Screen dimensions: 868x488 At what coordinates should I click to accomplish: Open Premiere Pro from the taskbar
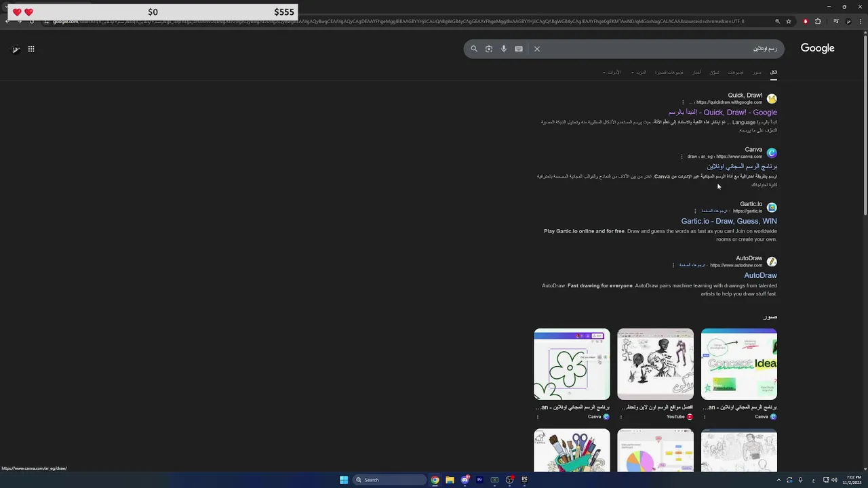click(x=479, y=480)
